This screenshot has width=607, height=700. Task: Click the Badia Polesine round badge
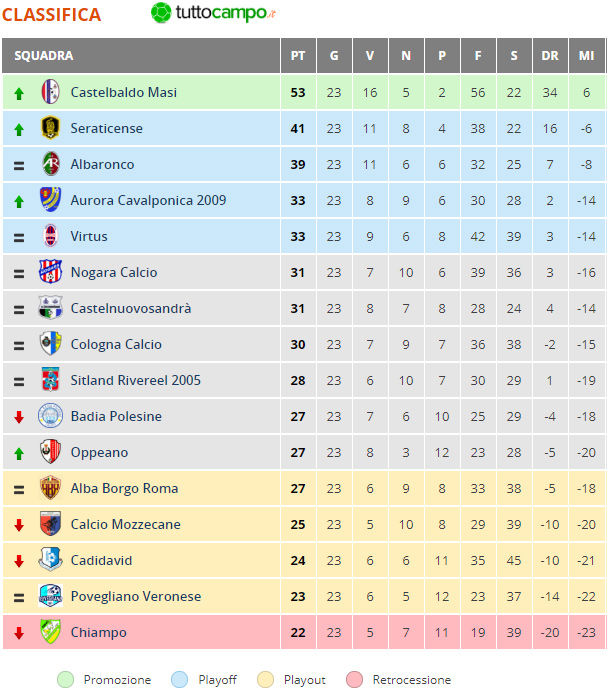pyautogui.click(x=50, y=416)
